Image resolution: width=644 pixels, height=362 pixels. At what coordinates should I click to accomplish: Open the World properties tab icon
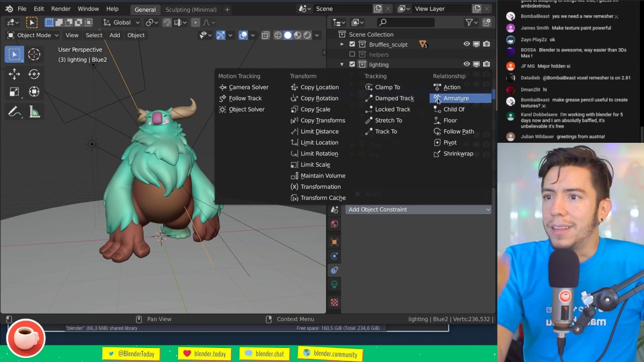coord(335,224)
